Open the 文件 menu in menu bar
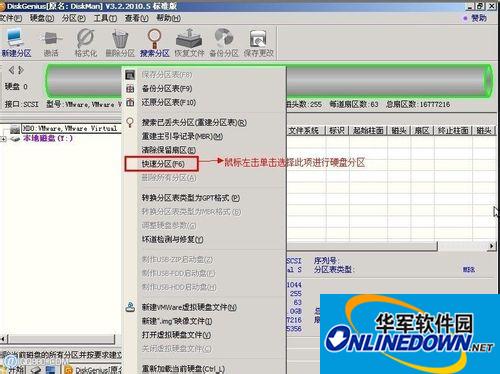 (x=11, y=18)
